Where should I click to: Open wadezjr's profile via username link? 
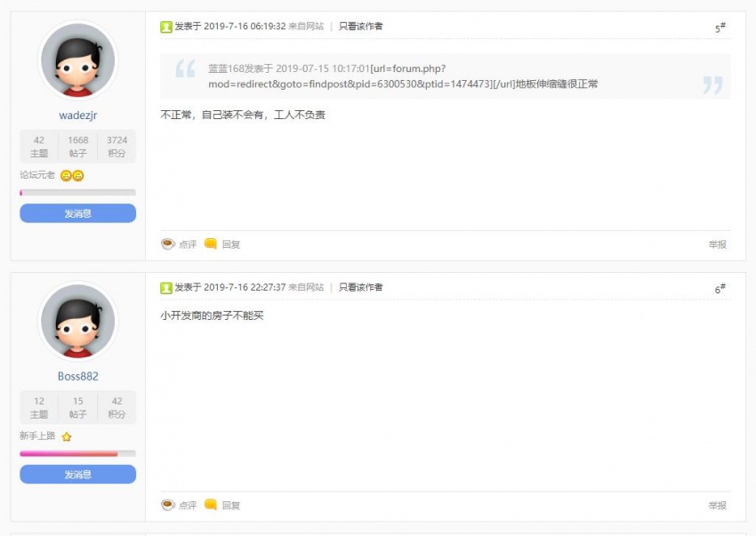click(x=77, y=115)
